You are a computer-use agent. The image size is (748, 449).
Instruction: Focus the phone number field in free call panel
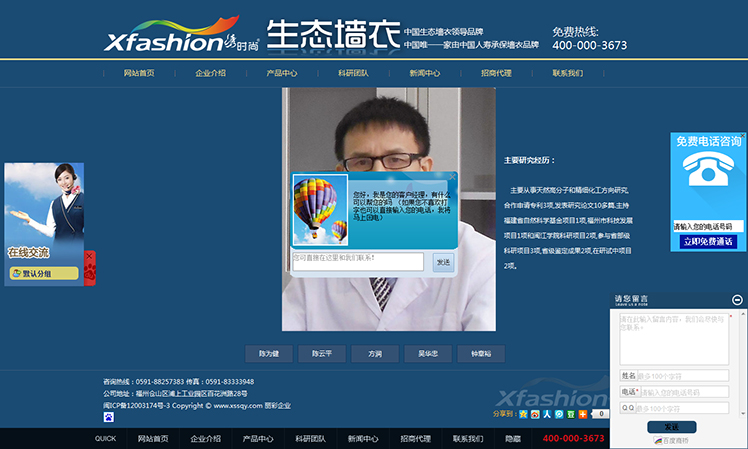coord(708,226)
